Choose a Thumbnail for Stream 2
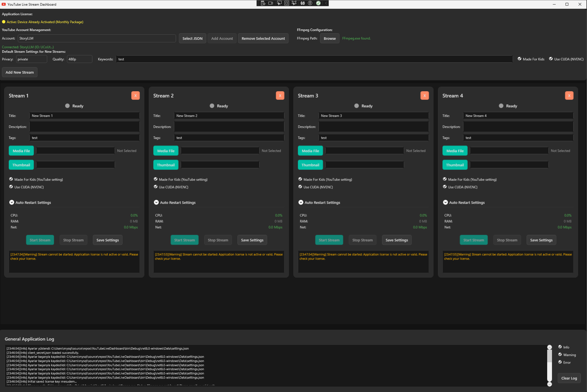Viewport: 587px width, 392px height. click(x=166, y=165)
